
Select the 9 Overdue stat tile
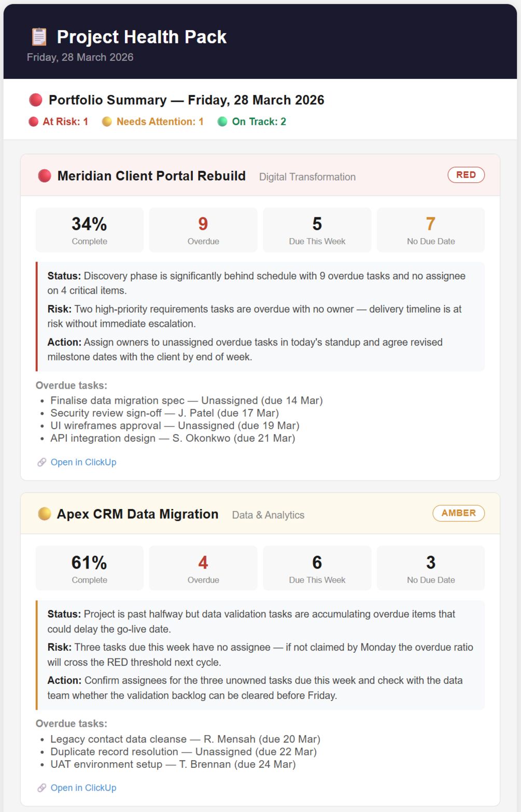coord(203,230)
